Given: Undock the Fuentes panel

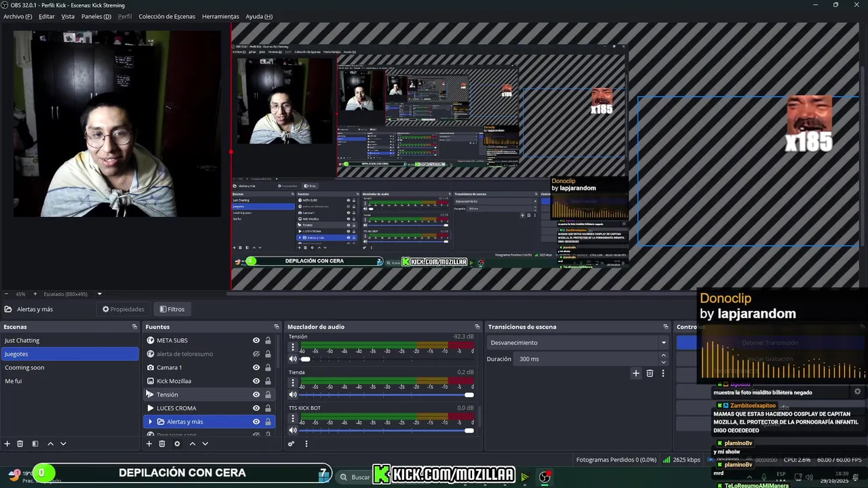Looking at the screenshot, I should tap(276, 327).
